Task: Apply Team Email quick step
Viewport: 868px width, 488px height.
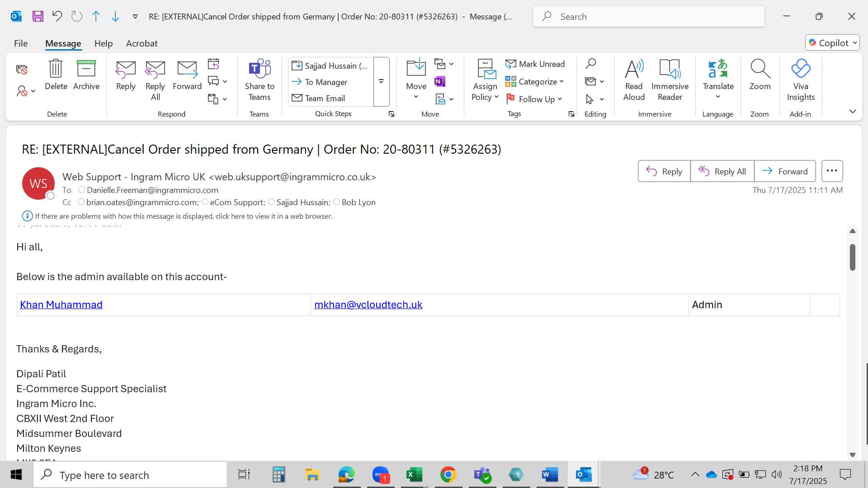Action: (330, 99)
